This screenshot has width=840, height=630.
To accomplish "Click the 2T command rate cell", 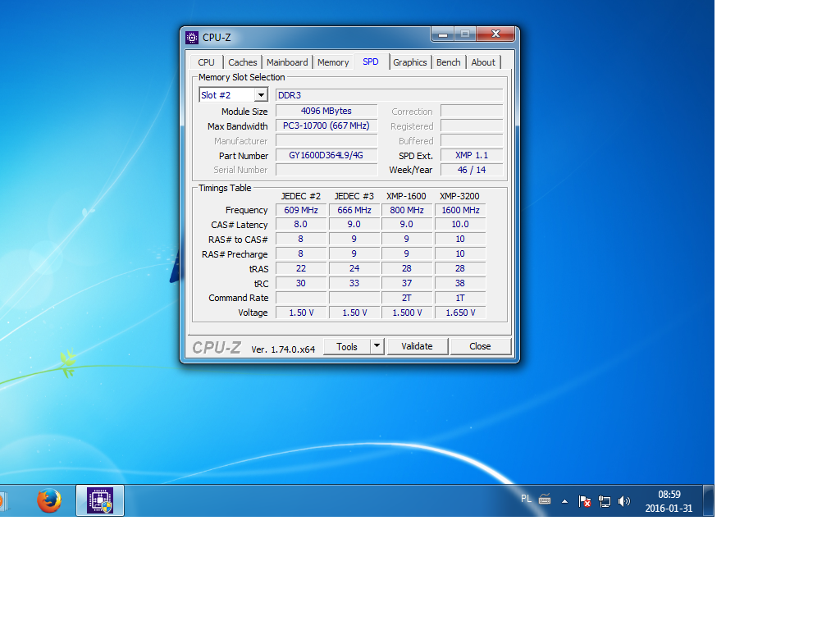I will pyautogui.click(x=407, y=298).
